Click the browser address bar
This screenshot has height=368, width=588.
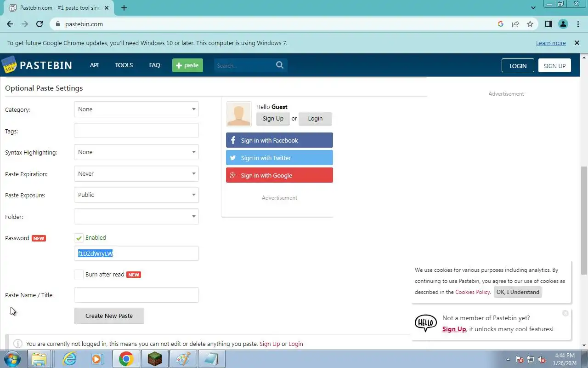point(276,24)
